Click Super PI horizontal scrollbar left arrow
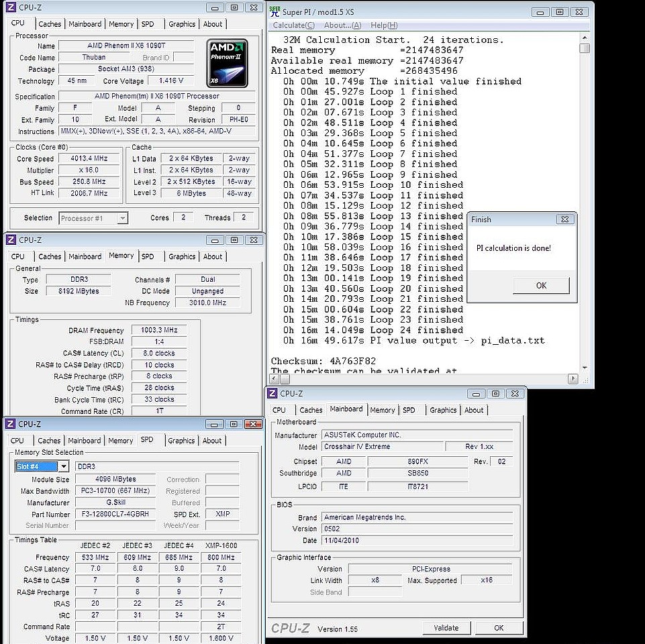Screen dimensions: 645x644 [x=275, y=379]
